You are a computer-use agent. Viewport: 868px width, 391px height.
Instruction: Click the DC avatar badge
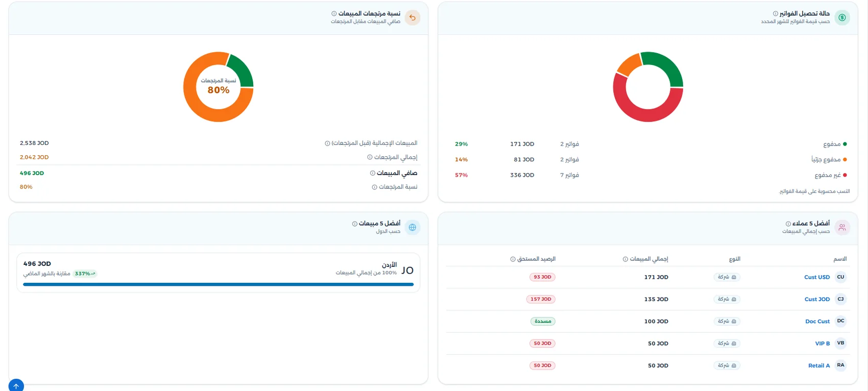tap(840, 321)
